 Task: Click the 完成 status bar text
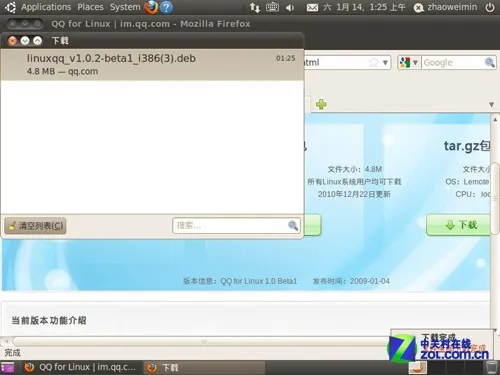pyautogui.click(x=12, y=353)
